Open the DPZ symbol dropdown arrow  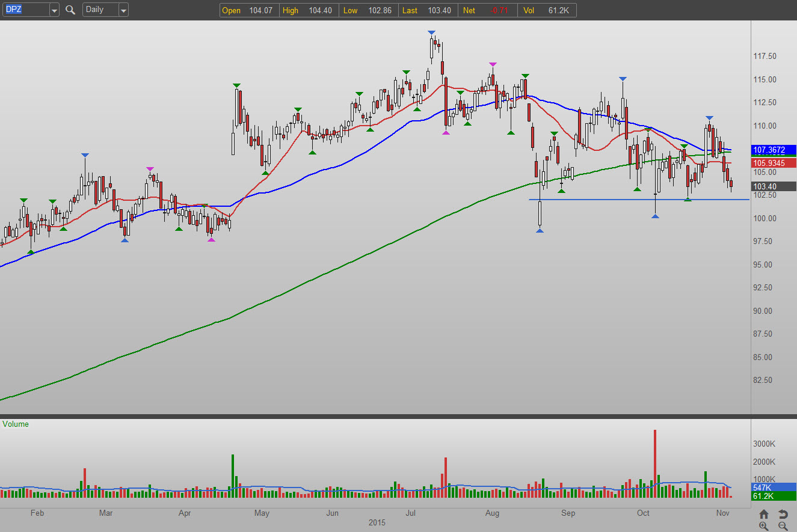(54, 10)
